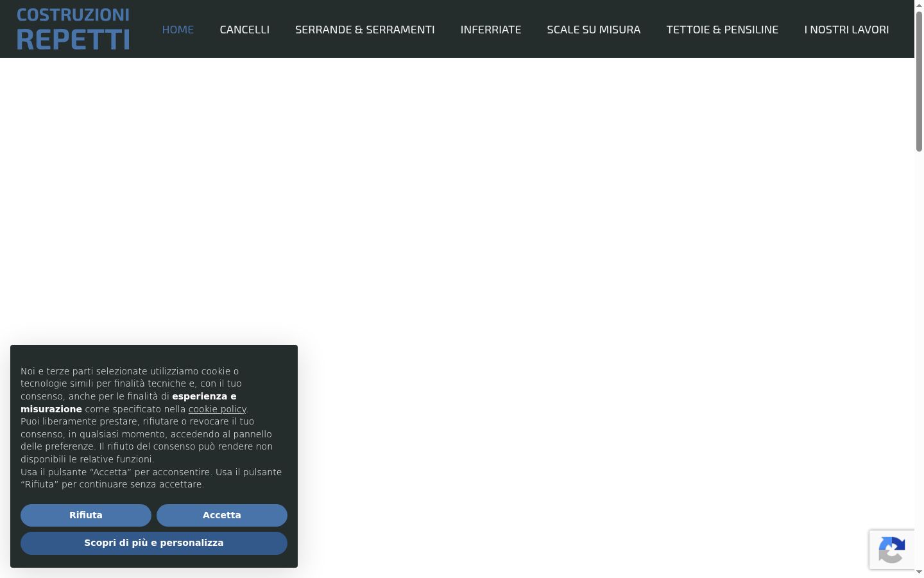View I Nostri Lavori page
Screen dimensions: 924x578
point(846,30)
